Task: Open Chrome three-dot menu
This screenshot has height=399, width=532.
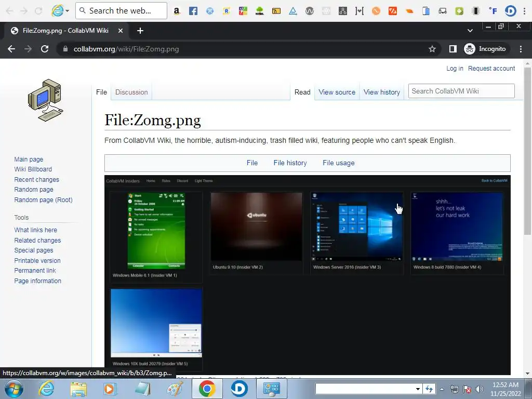Action: coord(521,49)
